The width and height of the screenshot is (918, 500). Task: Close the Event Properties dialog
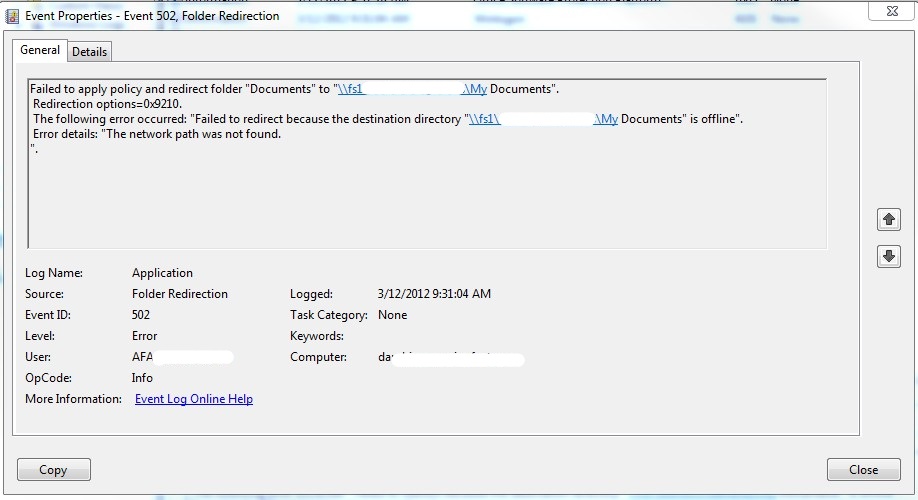pos(864,470)
